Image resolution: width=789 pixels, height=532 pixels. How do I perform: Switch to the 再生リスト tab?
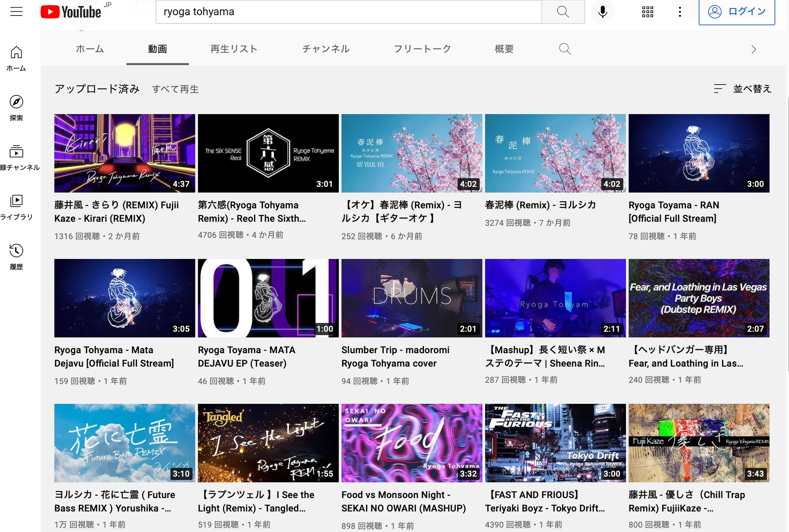(x=233, y=49)
